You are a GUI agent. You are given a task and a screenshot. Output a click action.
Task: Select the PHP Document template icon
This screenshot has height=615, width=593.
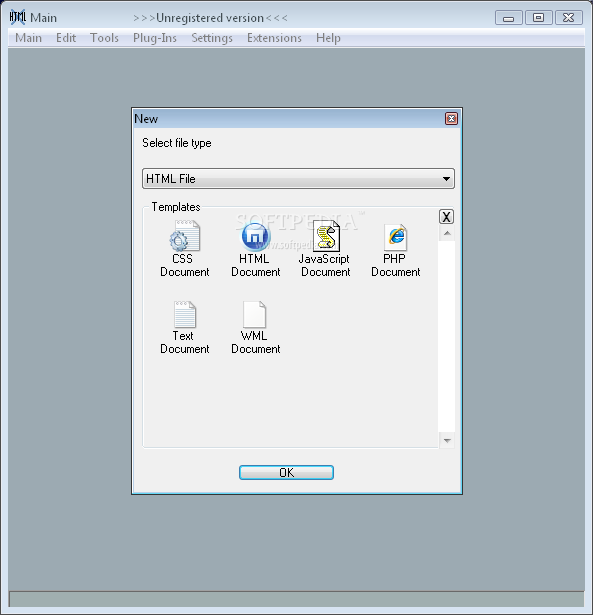tap(396, 237)
